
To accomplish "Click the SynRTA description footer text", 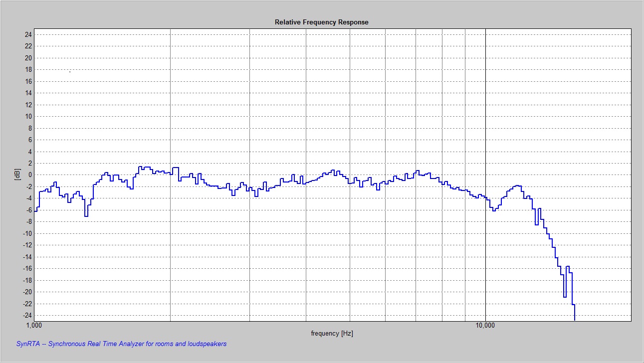I will 122,344.
